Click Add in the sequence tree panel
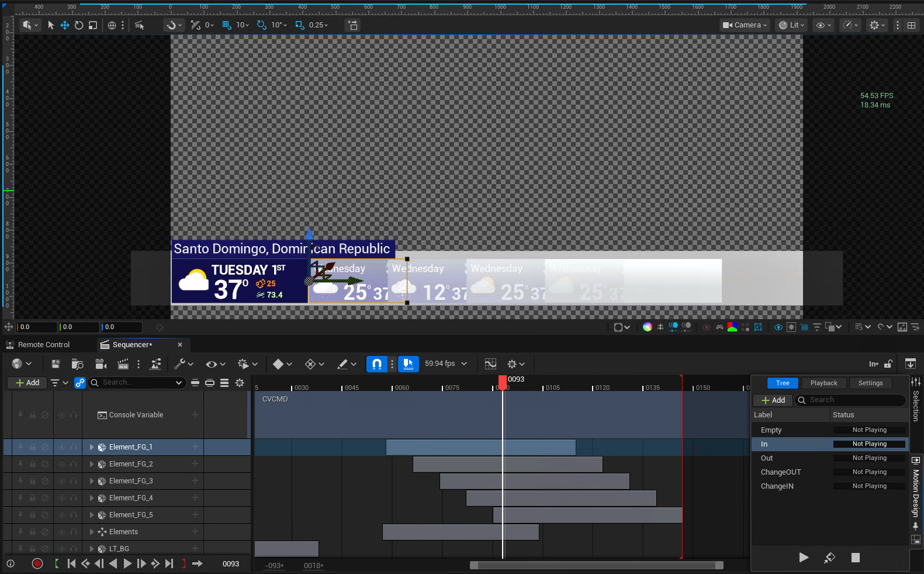 (x=773, y=400)
